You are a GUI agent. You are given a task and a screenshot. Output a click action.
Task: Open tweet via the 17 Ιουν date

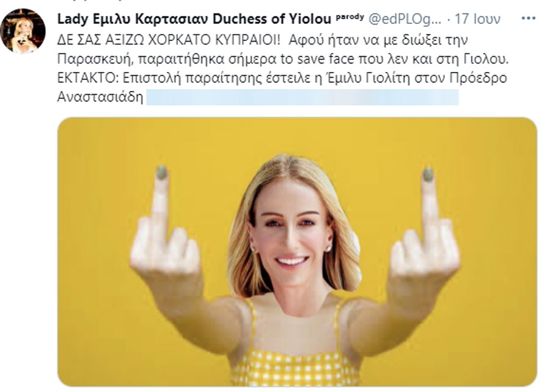(477, 20)
